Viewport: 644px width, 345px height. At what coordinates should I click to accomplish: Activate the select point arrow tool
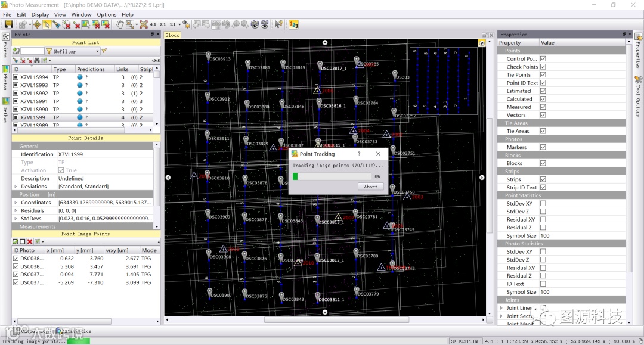pyautogui.click(x=47, y=24)
